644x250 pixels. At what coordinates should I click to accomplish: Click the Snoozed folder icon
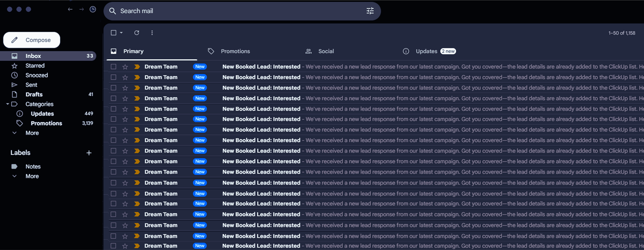tap(15, 75)
